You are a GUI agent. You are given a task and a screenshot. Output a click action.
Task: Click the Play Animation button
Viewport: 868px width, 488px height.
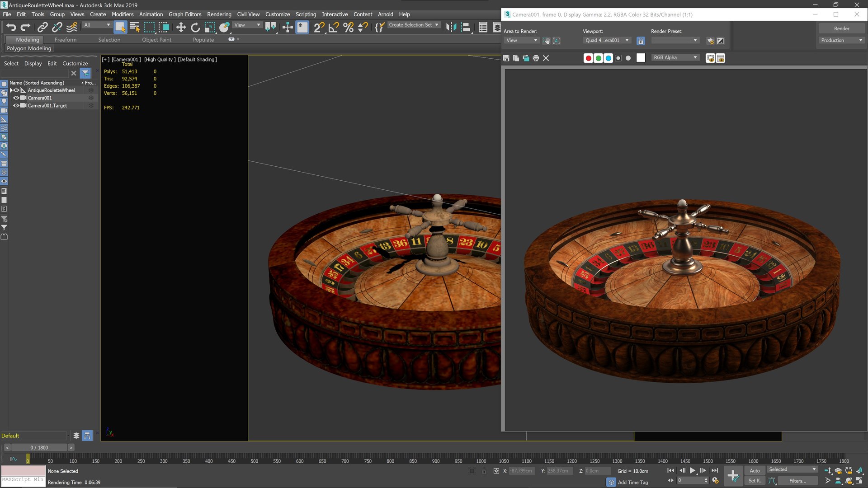tap(692, 470)
